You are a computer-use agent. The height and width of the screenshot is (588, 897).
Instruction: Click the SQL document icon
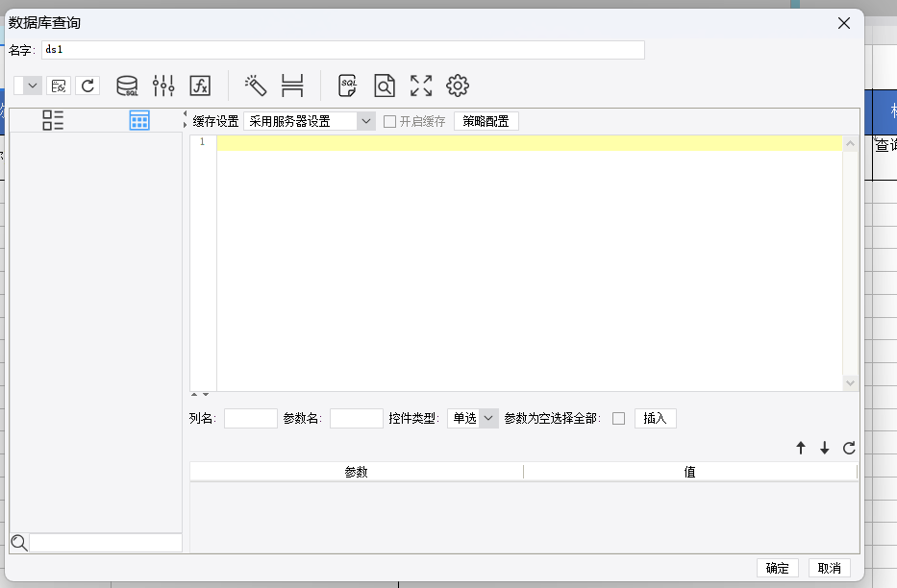click(x=347, y=86)
